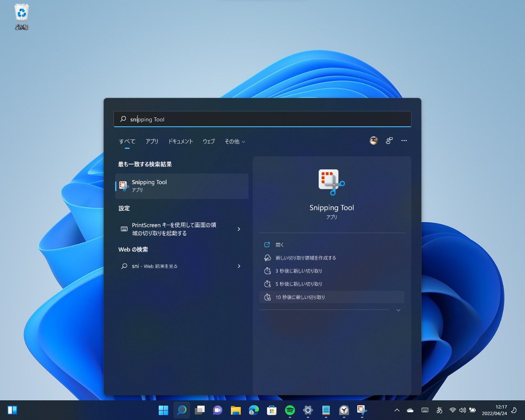Choose 新しい切り取り領域を作成する action
The image size is (525, 420).
point(332,258)
